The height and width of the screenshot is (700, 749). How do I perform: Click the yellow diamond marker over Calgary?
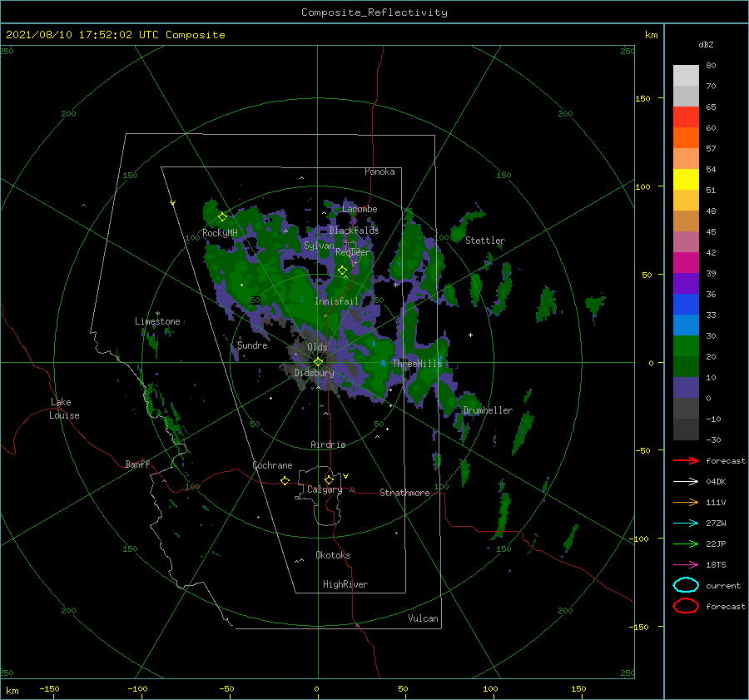(x=329, y=479)
